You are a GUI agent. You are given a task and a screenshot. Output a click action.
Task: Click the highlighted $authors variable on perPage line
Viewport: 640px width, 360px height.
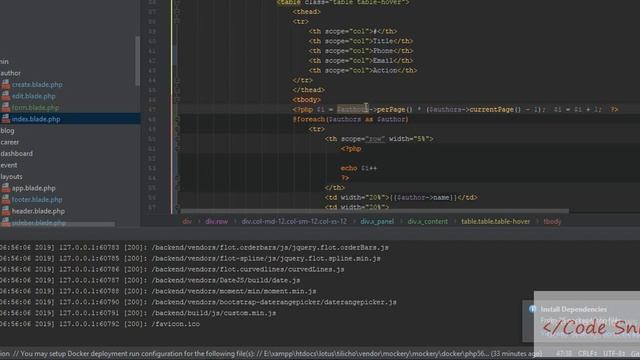[353, 109]
